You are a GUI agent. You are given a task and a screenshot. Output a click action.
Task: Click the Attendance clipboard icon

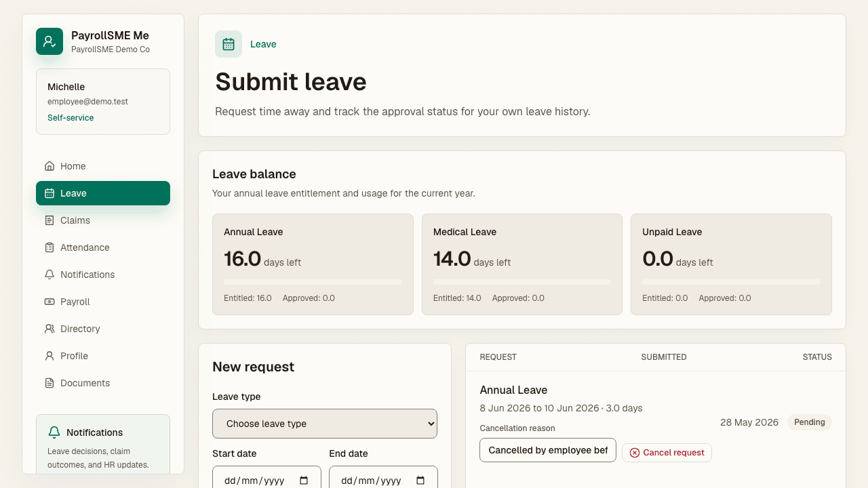coord(50,247)
